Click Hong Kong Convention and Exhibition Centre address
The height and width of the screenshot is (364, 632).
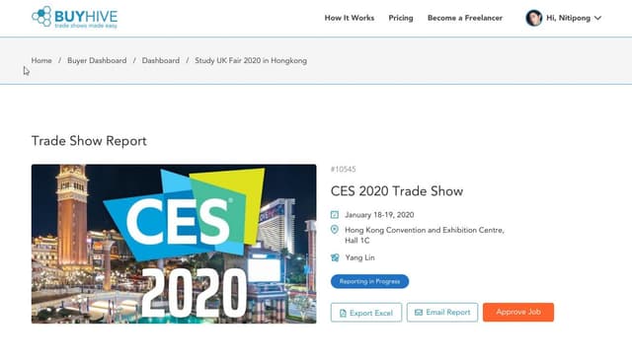coord(425,235)
